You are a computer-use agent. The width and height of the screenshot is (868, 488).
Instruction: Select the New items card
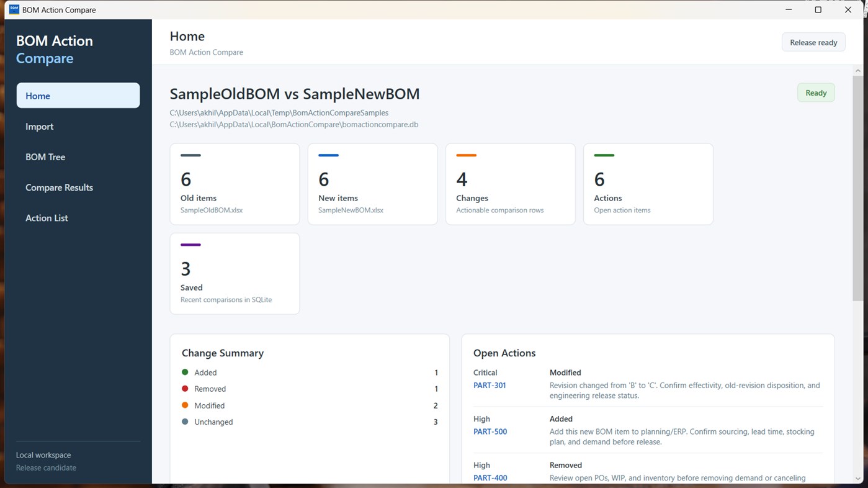coord(372,184)
